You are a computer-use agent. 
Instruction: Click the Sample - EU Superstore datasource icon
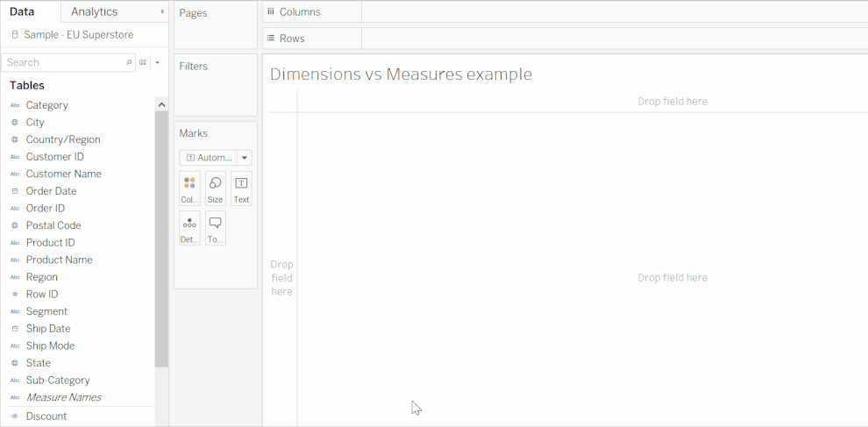(x=15, y=35)
